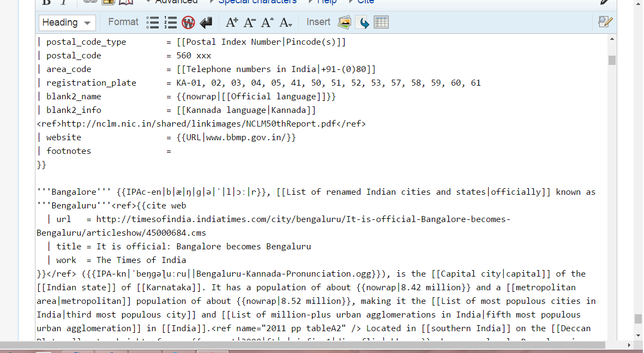Insert a redirect
The height and width of the screenshot is (353, 644).
coord(363,22)
